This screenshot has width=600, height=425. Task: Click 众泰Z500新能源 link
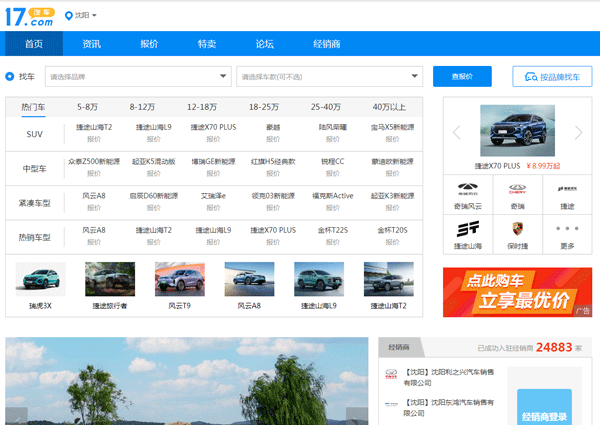click(x=94, y=161)
